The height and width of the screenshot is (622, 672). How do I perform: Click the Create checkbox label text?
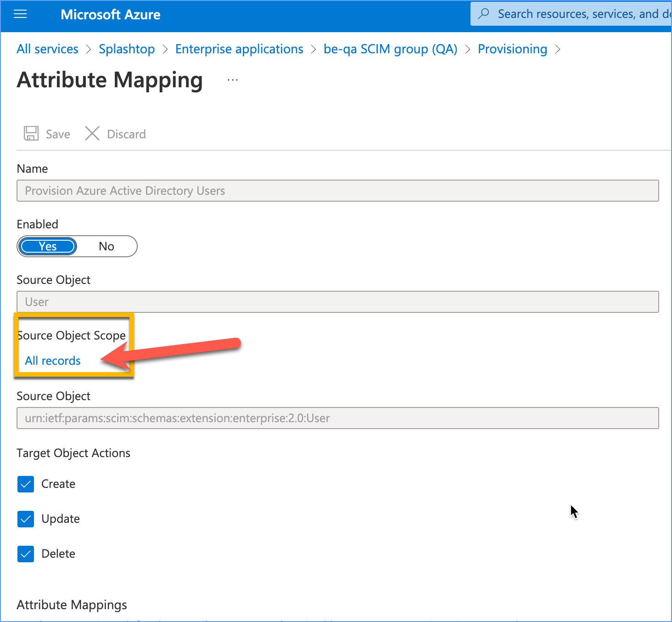tap(58, 484)
